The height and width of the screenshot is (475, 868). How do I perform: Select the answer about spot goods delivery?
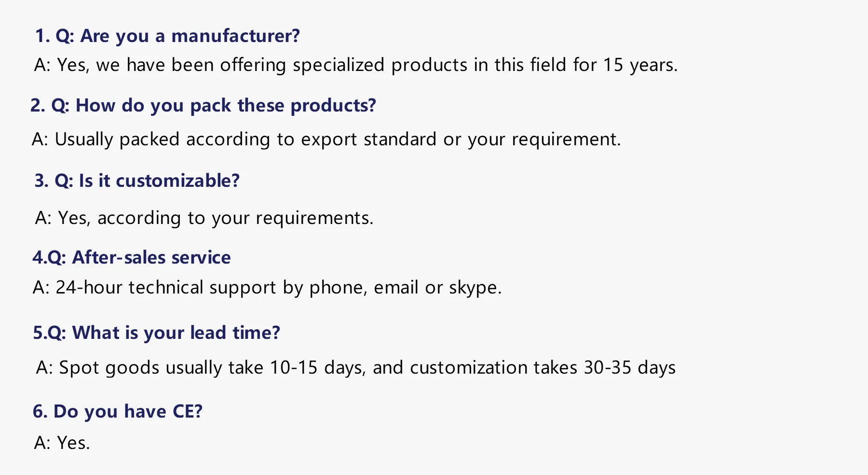point(355,368)
